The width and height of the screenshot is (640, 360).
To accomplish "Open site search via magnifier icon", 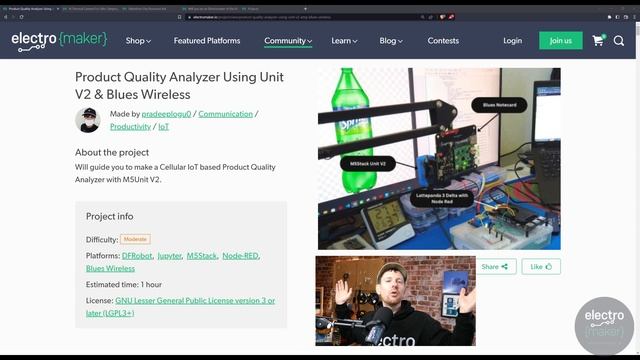I will (619, 41).
